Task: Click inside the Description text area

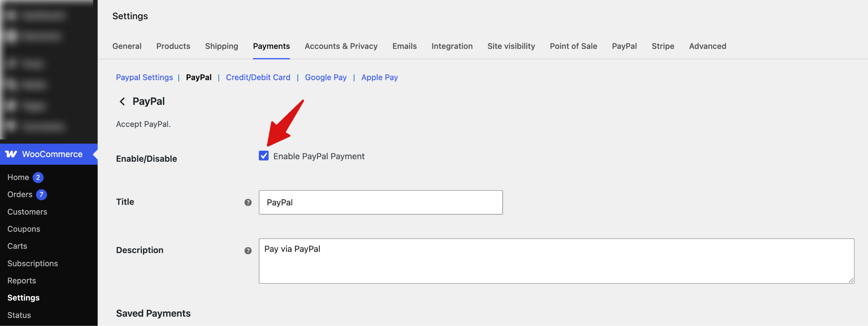Action: point(556,261)
